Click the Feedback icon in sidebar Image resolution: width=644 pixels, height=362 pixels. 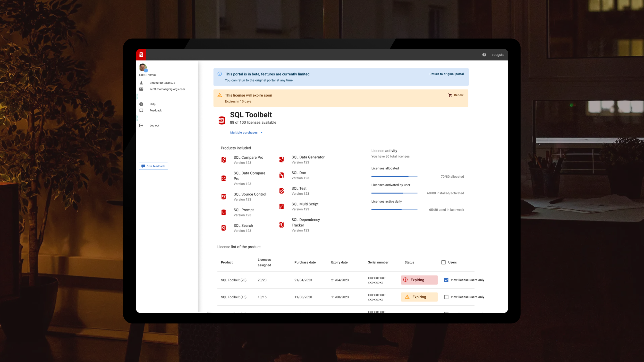(x=141, y=110)
